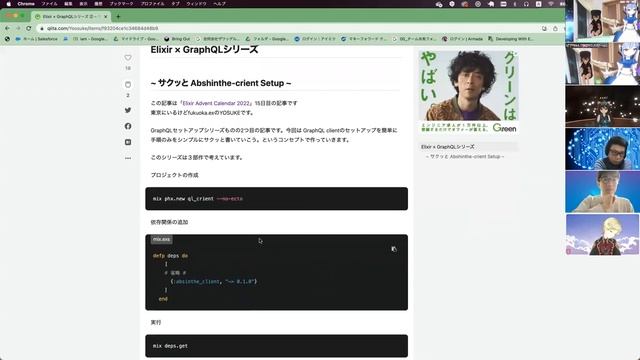Copy the mix.exs code block
This screenshot has height=360, width=640.
click(394, 249)
